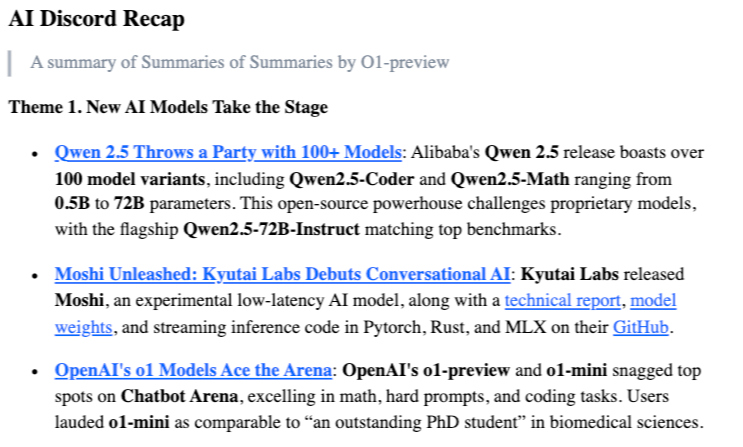Open the Qwen 2.5 Throws a Party link
The image size is (743, 447).
coord(228,153)
